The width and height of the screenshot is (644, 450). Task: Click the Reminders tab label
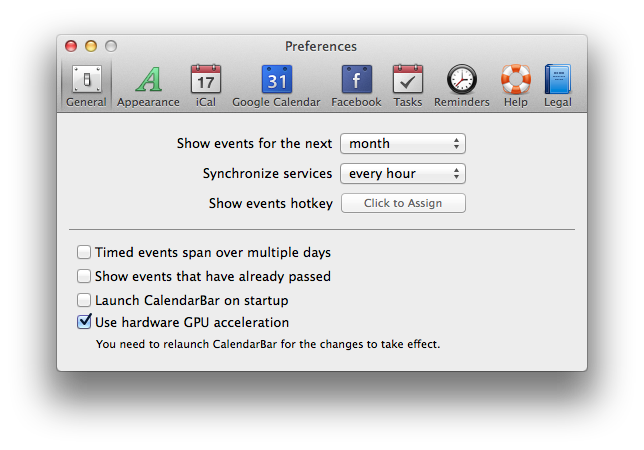pyautogui.click(x=462, y=102)
